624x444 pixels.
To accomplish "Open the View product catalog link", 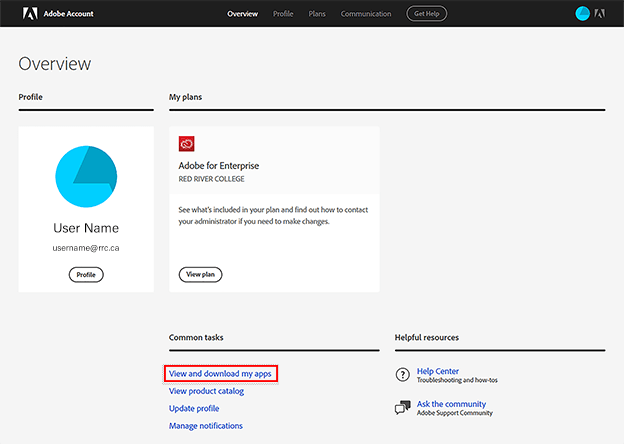I will point(206,391).
